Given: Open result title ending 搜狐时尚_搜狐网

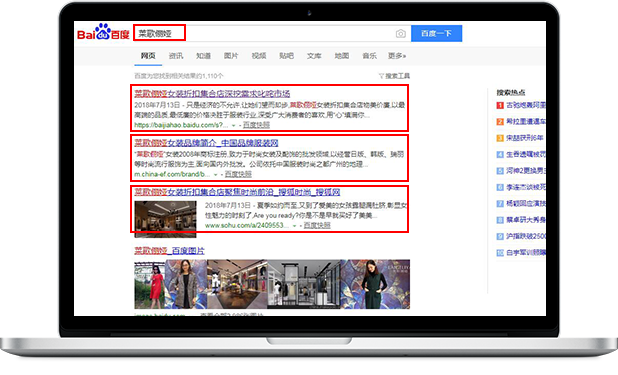Looking at the screenshot, I should pyautogui.click(x=237, y=192).
